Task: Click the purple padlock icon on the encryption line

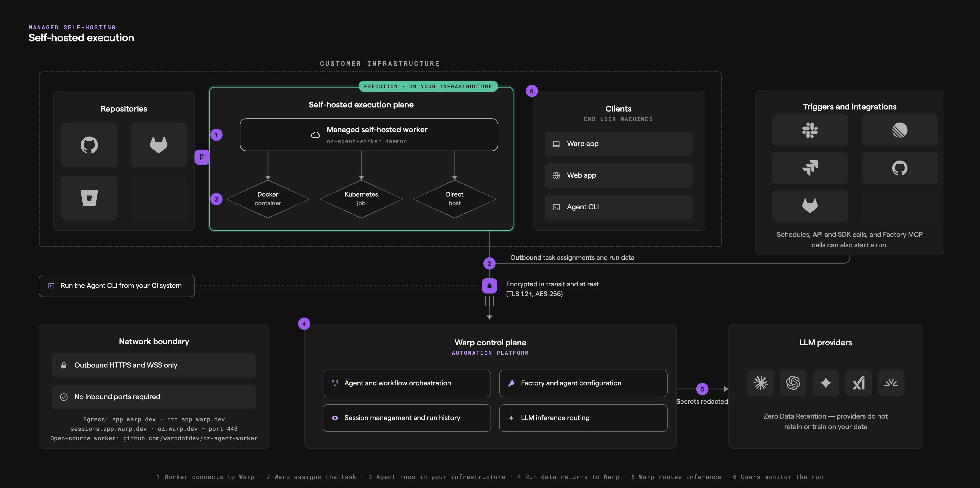Action: (489, 286)
